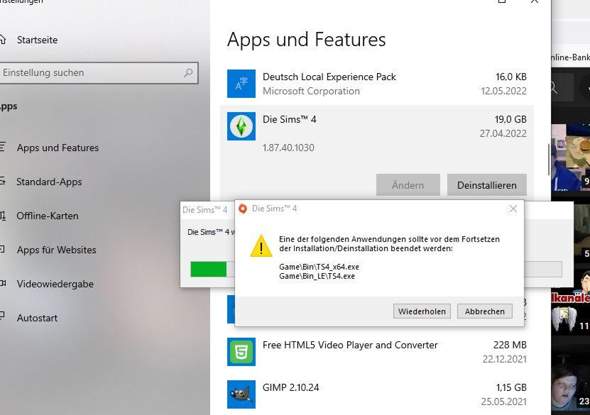The width and height of the screenshot is (590, 415).
Task: Select Videowiedergabe in sidebar
Action: tap(55, 284)
